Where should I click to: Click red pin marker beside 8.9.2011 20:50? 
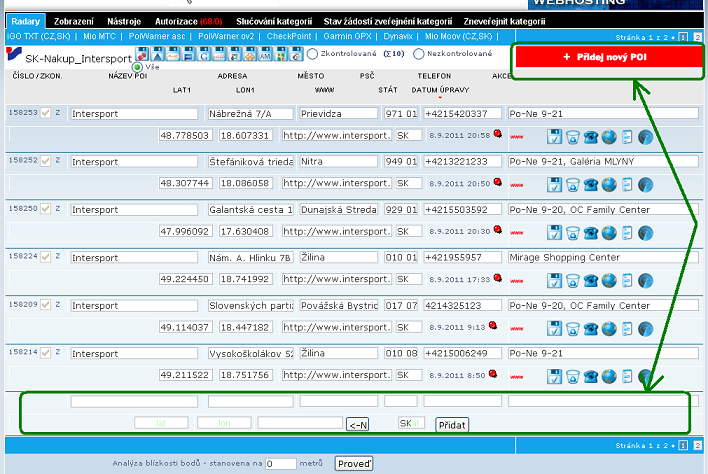(497, 182)
